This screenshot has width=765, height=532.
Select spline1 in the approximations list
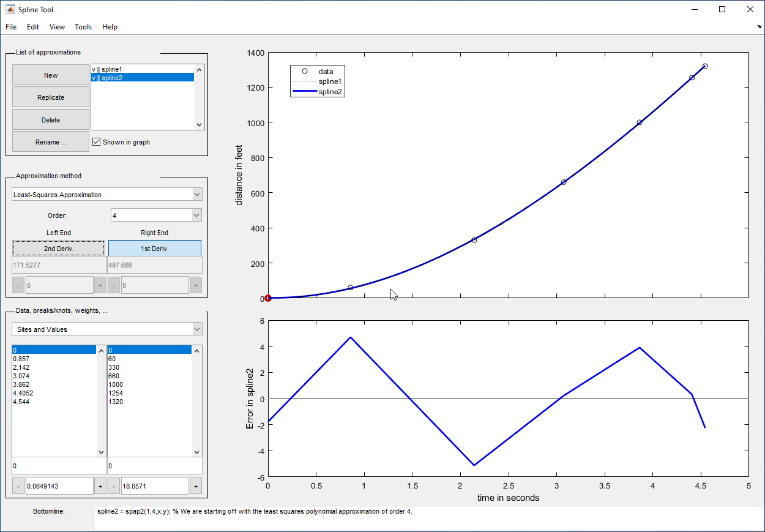[116, 69]
